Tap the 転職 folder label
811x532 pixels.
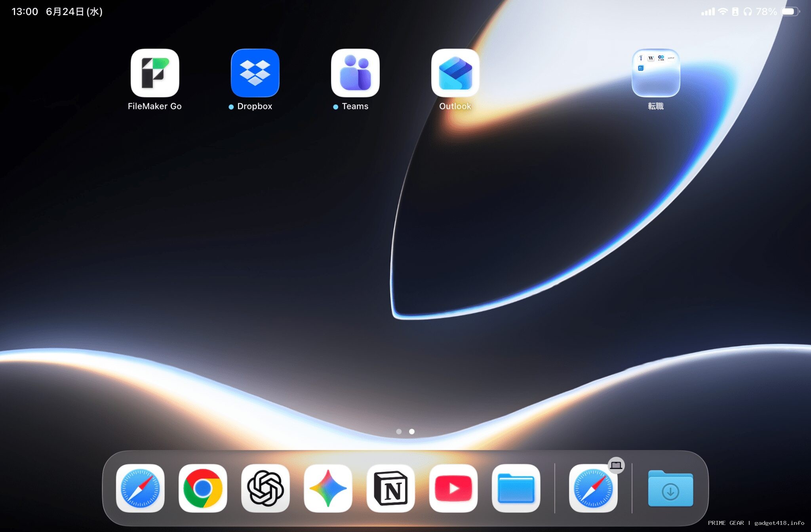click(x=656, y=106)
